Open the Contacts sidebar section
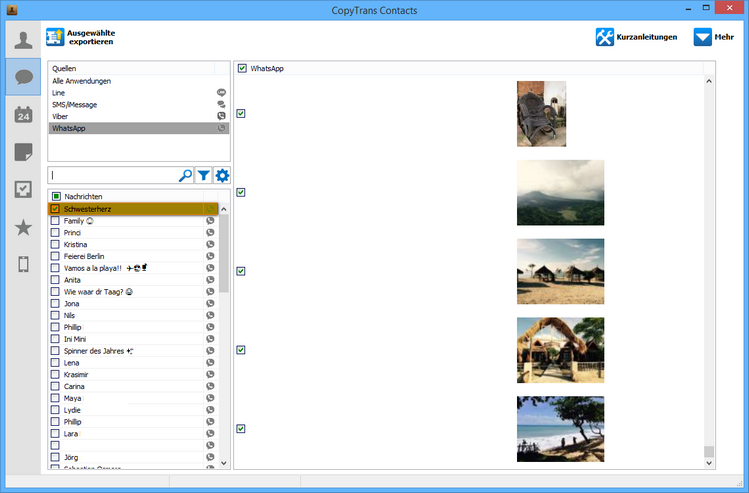 pos(23,40)
